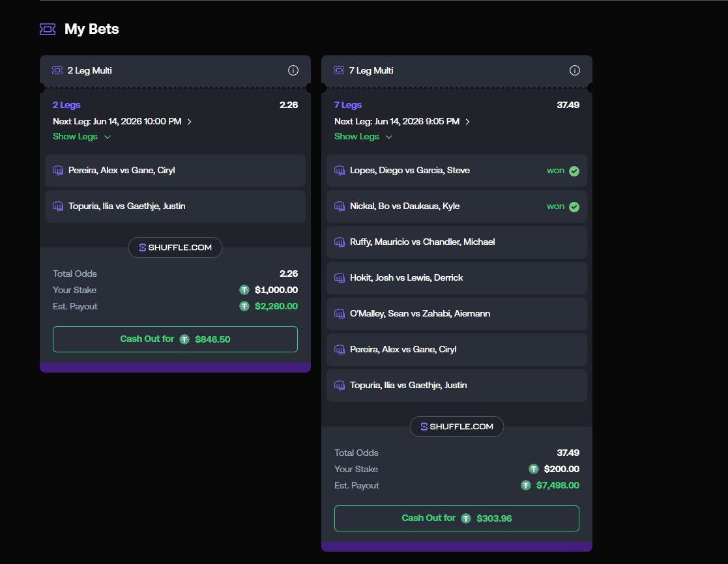This screenshot has width=728, height=564.
Task: Open Topuria, Ilia vs Gaethje, Justin in 7 Leg card
Action: (456, 386)
